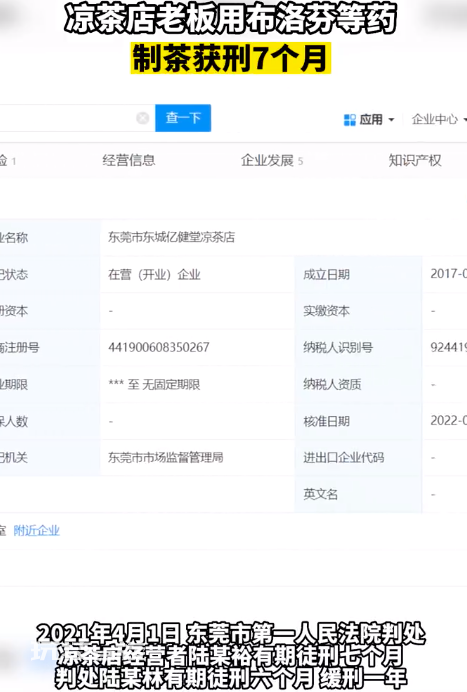467x692 pixels.
Task: Click the 进出口企业代码 label cell
Action: (x=358, y=458)
